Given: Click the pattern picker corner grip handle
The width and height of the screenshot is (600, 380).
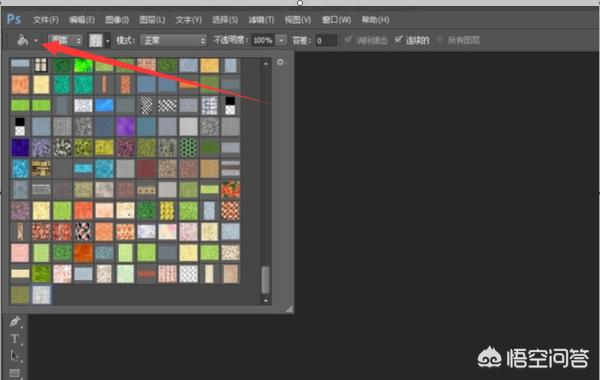Looking at the screenshot, I should click(290, 309).
